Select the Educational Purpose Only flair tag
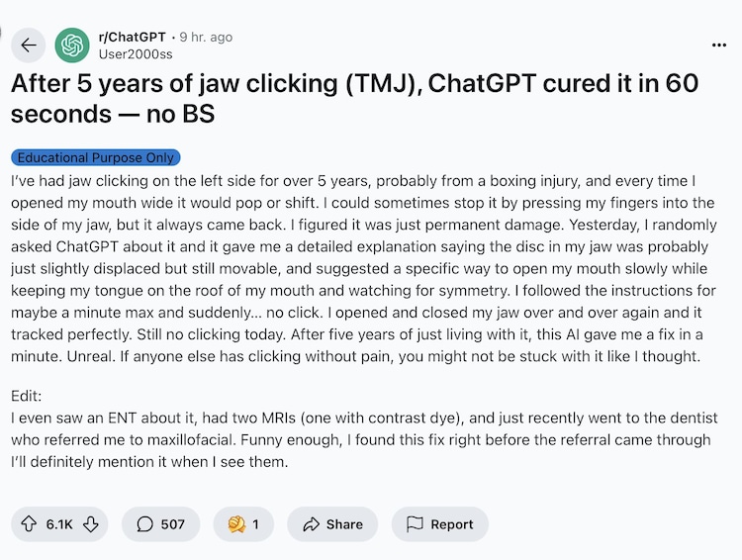 click(x=96, y=157)
